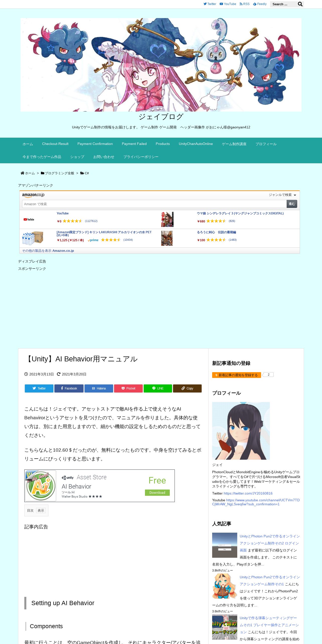Image resolution: width=322 pixels, height=644 pixels.
Task: Open the プライバシーポリシー menu item
Action: [141, 157]
